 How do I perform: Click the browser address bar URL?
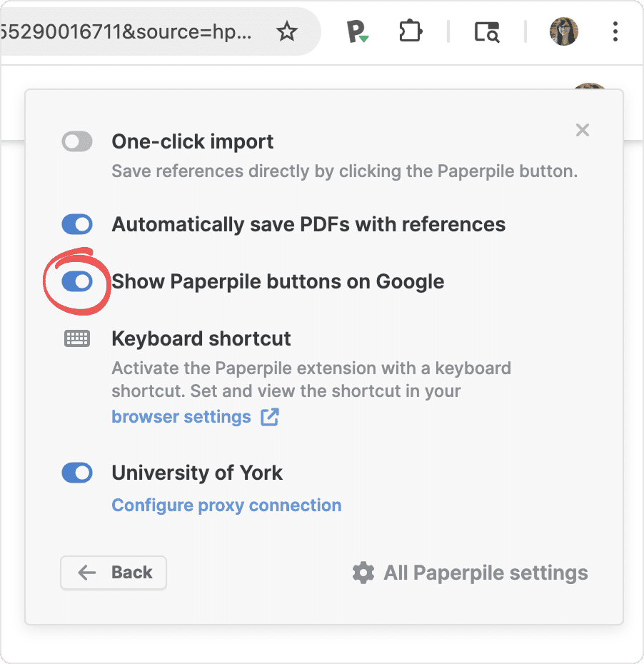(129, 31)
